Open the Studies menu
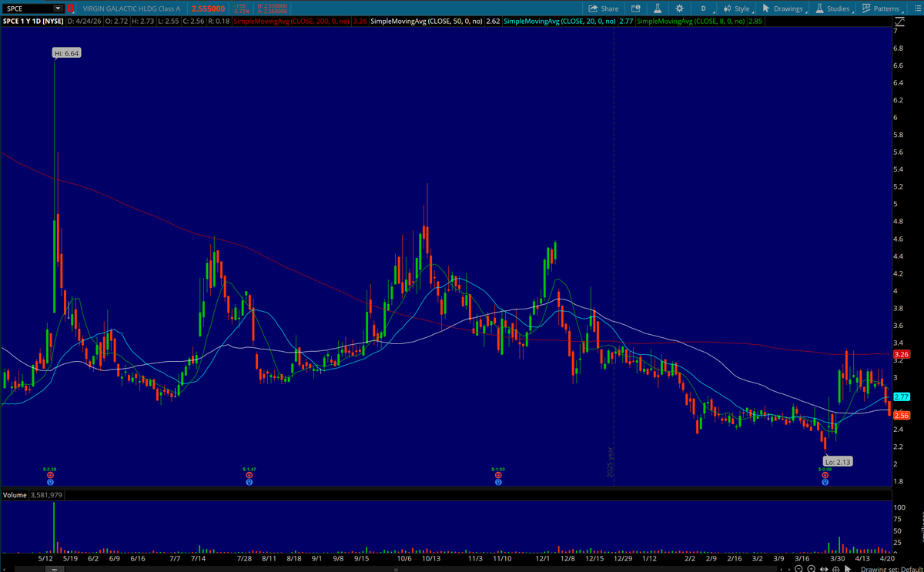This screenshot has height=572, width=924. point(833,8)
